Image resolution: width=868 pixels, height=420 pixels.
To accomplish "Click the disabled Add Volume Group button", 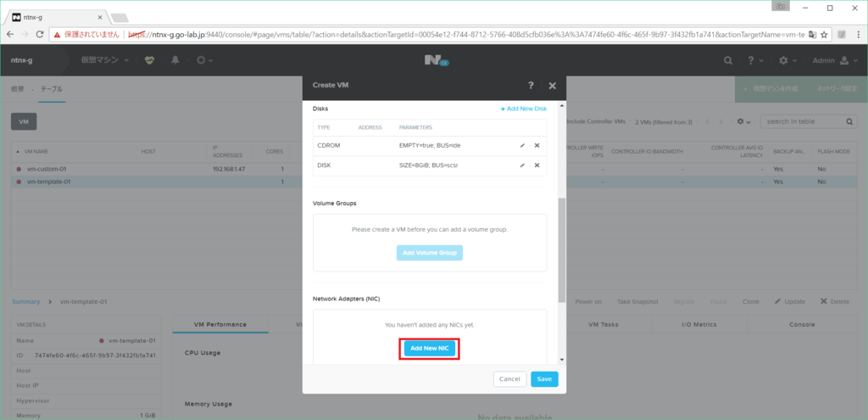I will click(430, 253).
